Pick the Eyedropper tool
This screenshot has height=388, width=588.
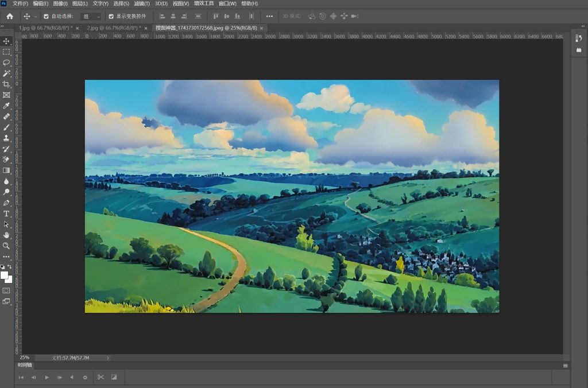(6, 106)
